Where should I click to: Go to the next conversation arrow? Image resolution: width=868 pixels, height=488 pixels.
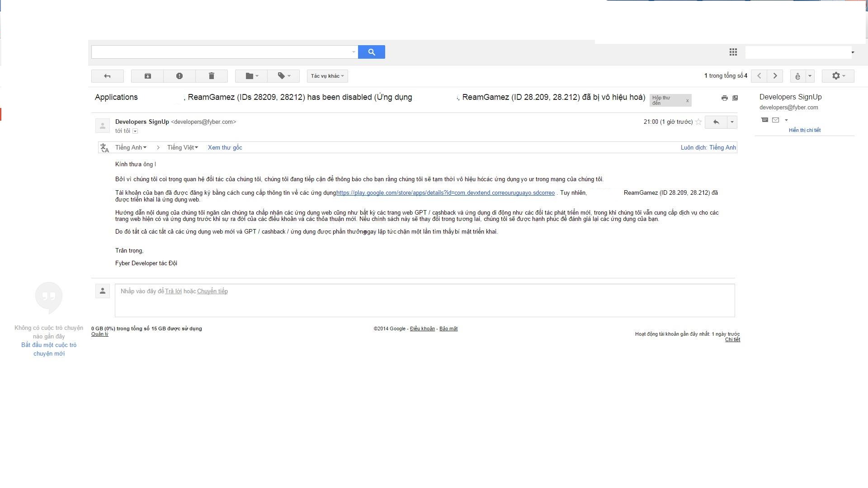coord(775,76)
